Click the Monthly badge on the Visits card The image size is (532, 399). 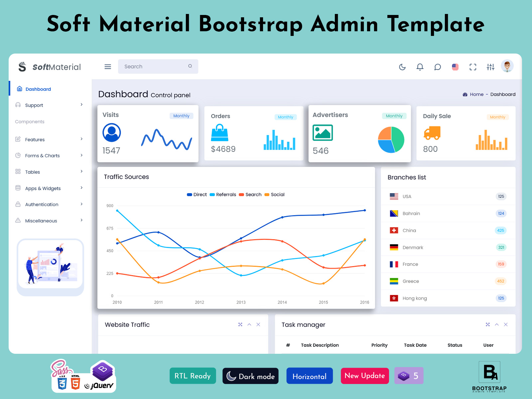click(x=181, y=116)
